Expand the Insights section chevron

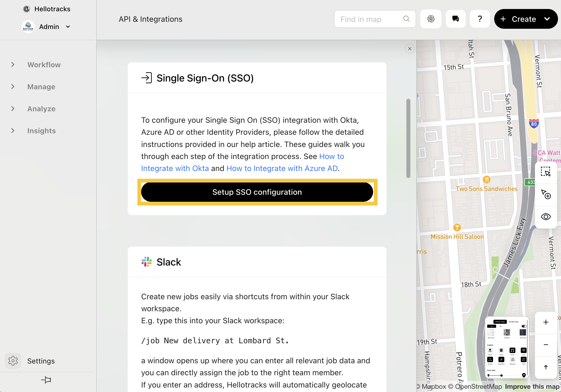13,131
